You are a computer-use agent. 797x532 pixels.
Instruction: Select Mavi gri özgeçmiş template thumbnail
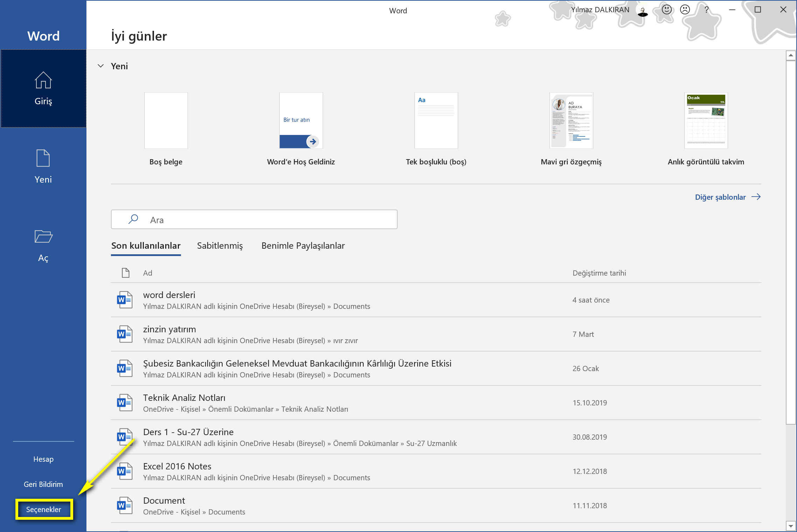(x=571, y=120)
